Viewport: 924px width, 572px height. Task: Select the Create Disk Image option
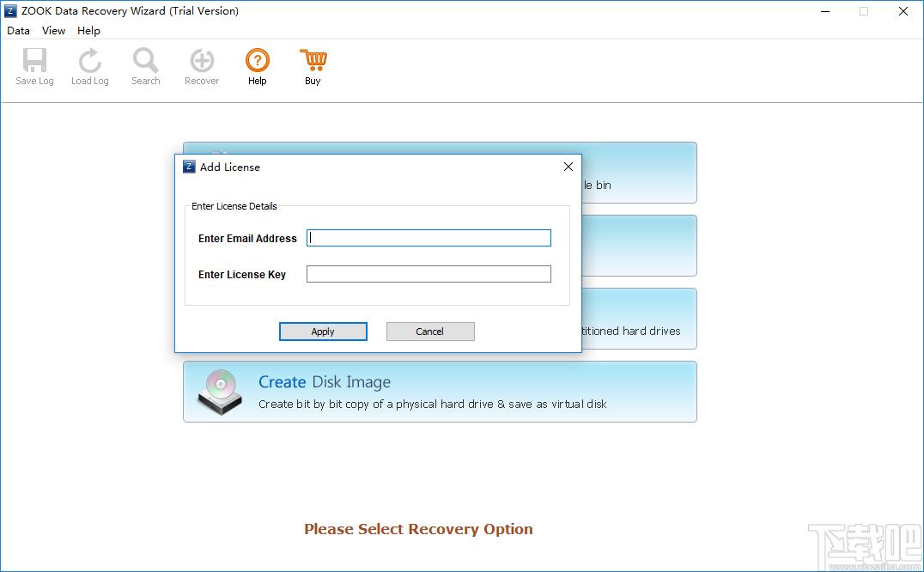[x=440, y=392]
